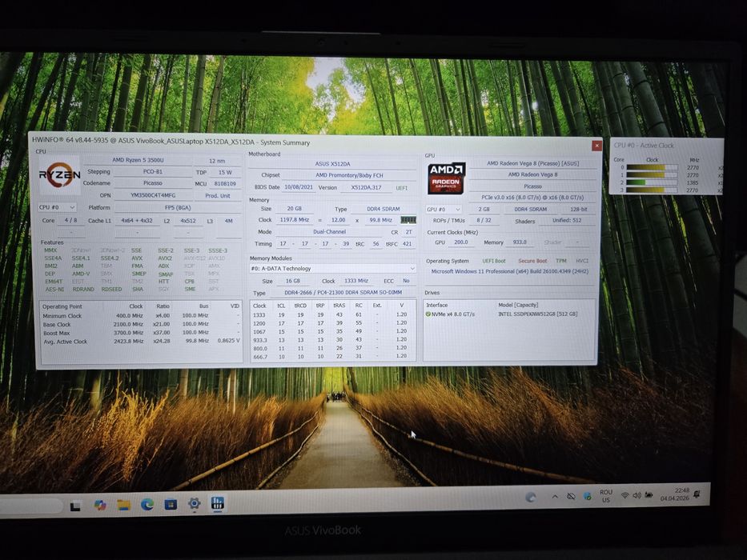Click the AMD-V feature flag
Screen dimensions: 747x560
[81, 274]
